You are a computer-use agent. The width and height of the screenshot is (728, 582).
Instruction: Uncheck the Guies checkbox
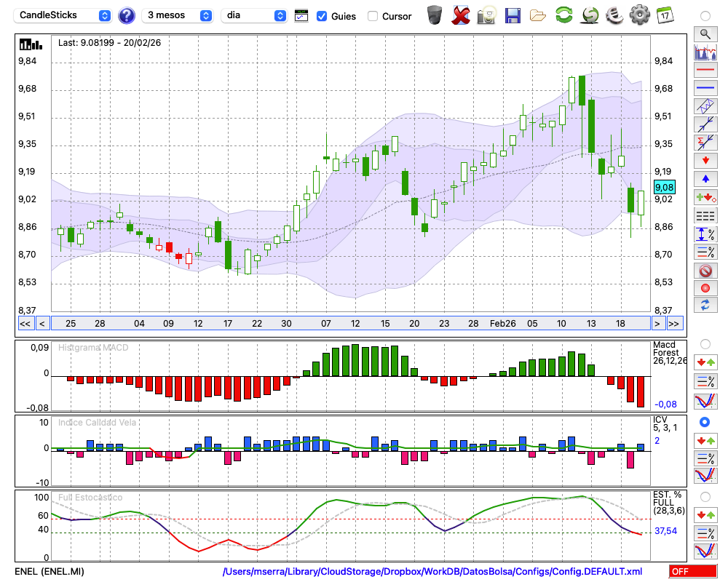322,16
